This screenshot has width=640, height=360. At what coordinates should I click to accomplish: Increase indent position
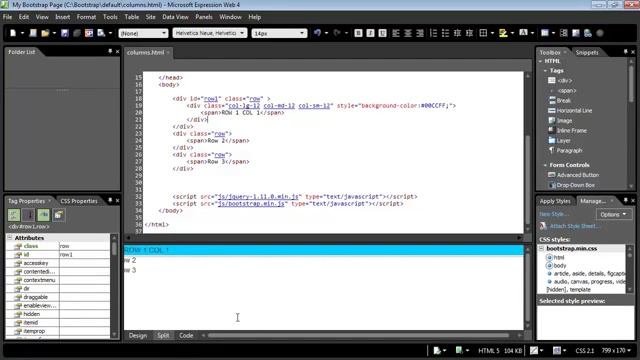pos(469,33)
